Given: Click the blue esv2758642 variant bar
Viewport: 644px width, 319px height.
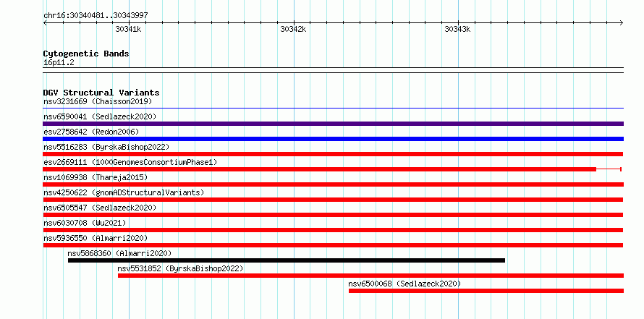Looking at the screenshot, I should point(333,139).
